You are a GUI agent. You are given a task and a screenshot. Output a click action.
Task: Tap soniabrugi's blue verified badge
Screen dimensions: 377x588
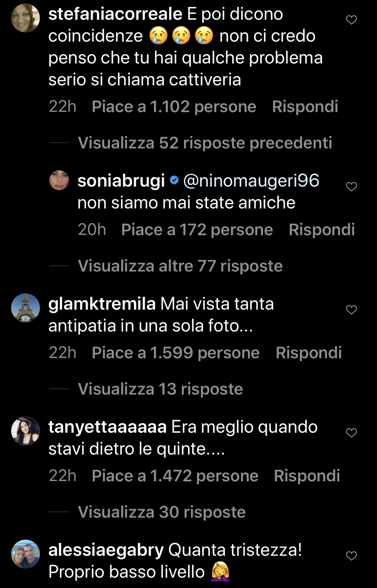click(174, 180)
